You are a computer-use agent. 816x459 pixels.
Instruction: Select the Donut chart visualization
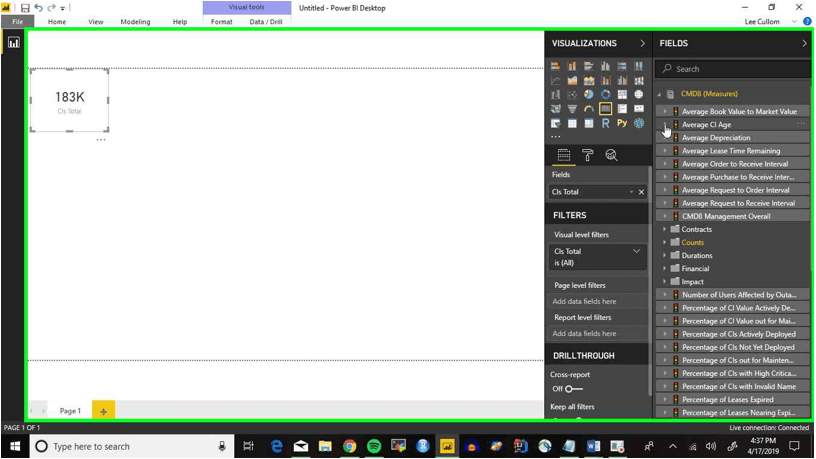[x=605, y=94]
